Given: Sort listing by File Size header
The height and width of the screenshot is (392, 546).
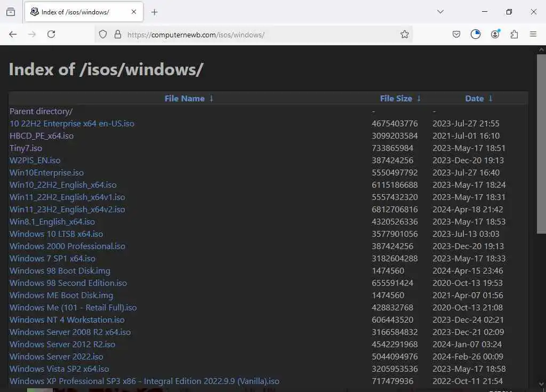Looking at the screenshot, I should 396,99.
